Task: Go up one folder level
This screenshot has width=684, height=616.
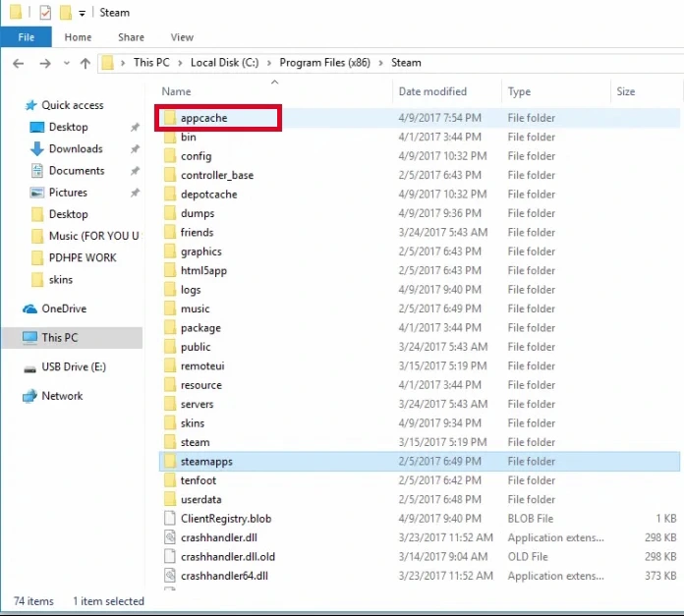Action: click(x=85, y=64)
